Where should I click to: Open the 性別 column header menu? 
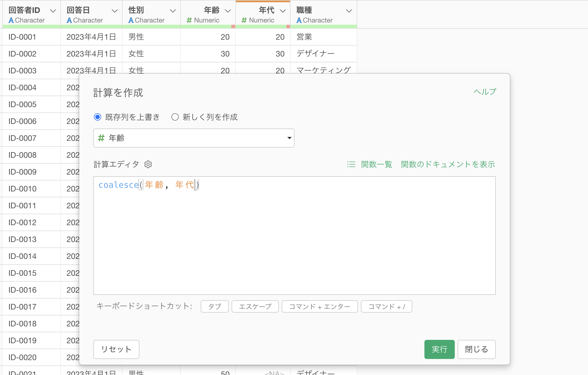coord(172,11)
